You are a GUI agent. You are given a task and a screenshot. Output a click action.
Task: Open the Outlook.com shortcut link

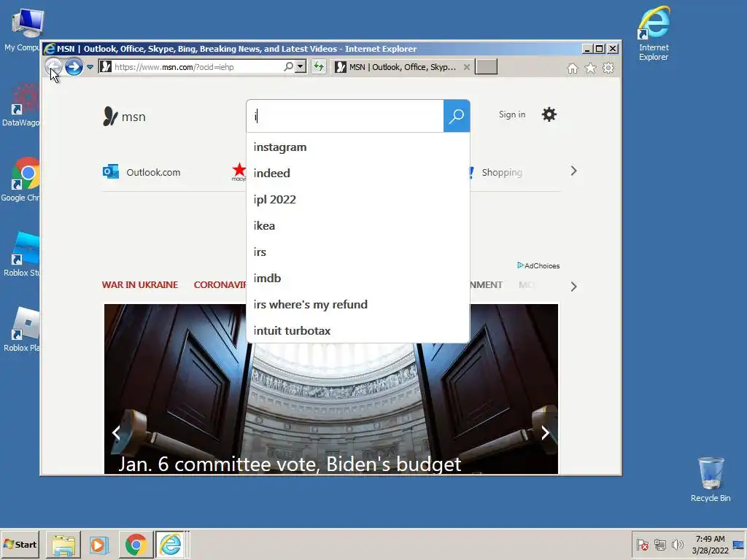(x=153, y=172)
